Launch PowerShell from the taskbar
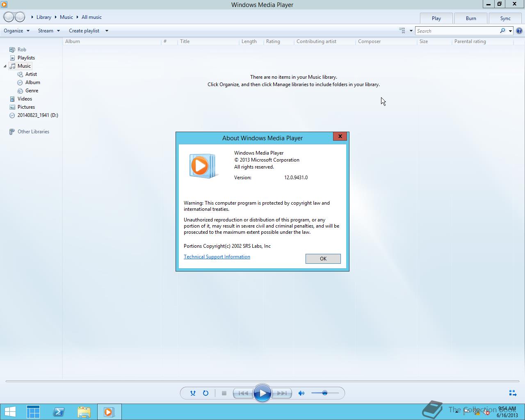The width and height of the screenshot is (525, 420). point(58,412)
